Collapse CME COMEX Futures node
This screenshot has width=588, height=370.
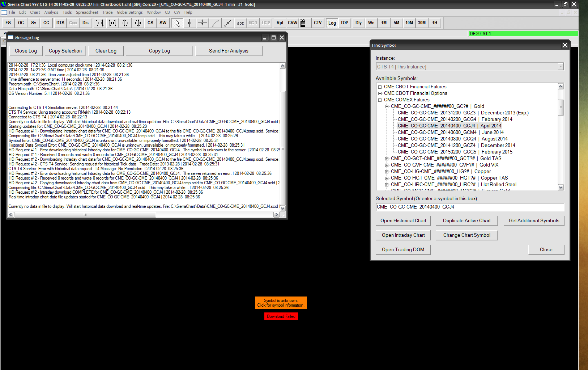(x=380, y=100)
